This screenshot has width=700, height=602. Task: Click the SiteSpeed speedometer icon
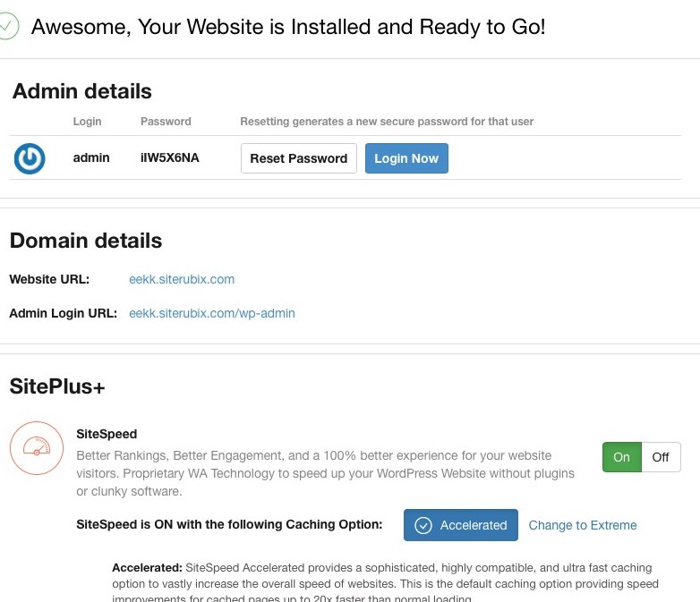pos(37,447)
